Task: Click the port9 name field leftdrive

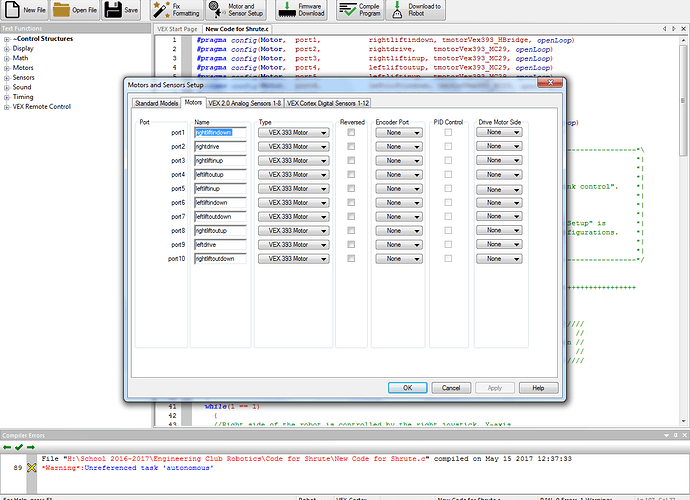Action: click(220, 245)
